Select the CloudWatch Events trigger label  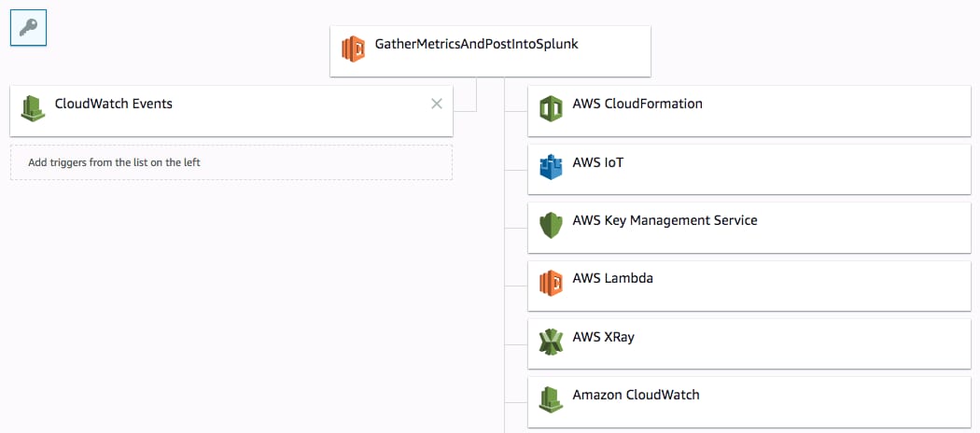point(114,104)
